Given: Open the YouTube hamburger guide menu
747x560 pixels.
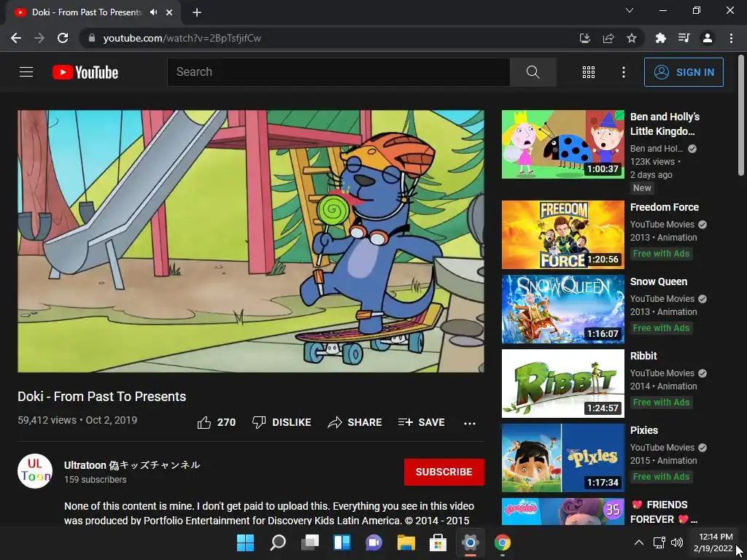Looking at the screenshot, I should click(26, 72).
